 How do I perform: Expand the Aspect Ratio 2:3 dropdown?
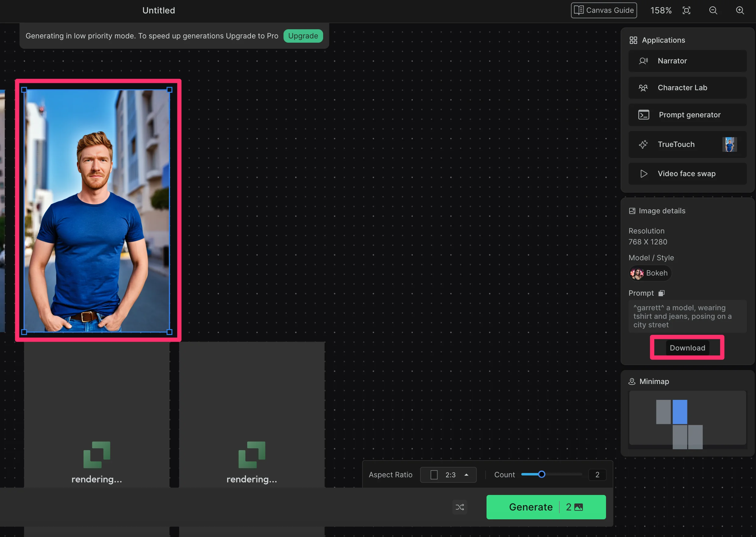448,475
